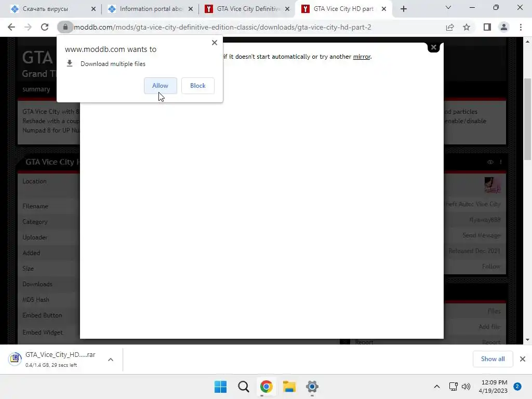
Task: Go forward to the next page
Action: coord(28,27)
